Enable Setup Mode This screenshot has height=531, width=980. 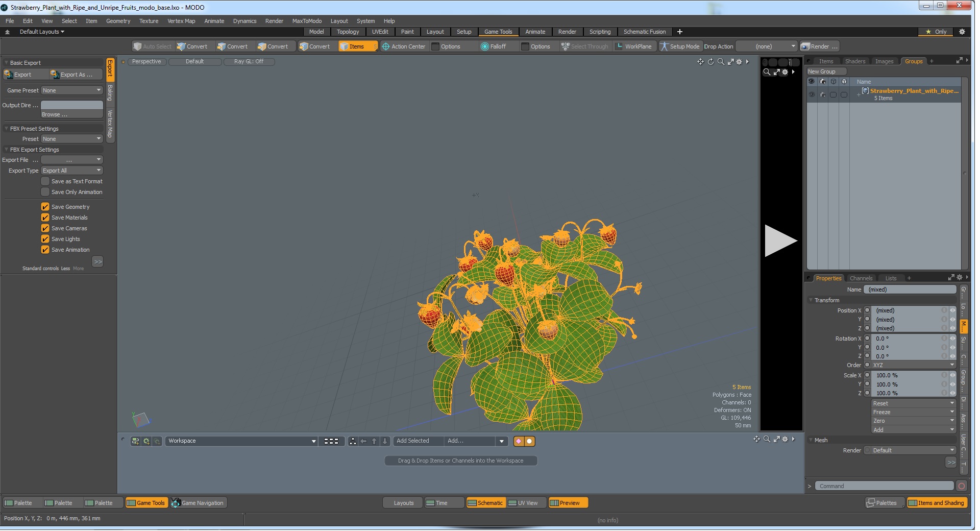click(680, 46)
